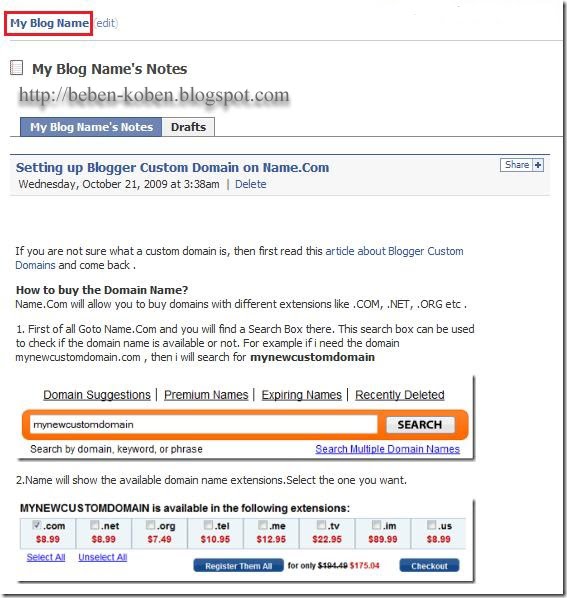The width and height of the screenshot is (567, 598).
Task: Open the My Blog Name profile link
Action: 49,23
